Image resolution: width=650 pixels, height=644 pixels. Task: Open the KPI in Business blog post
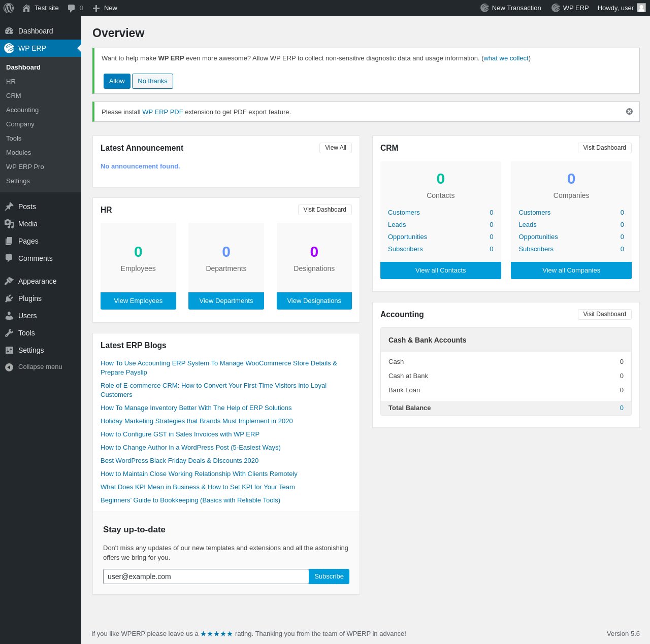pos(198,487)
